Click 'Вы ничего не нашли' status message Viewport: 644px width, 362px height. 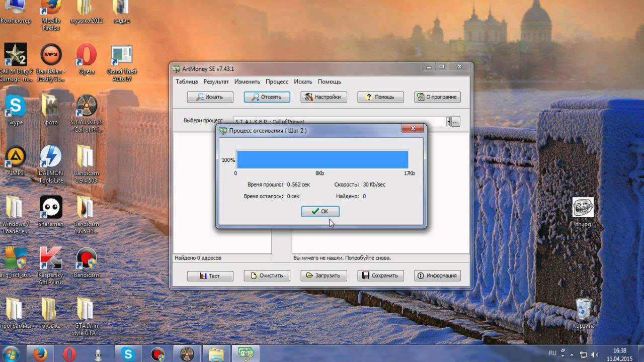pos(342,258)
